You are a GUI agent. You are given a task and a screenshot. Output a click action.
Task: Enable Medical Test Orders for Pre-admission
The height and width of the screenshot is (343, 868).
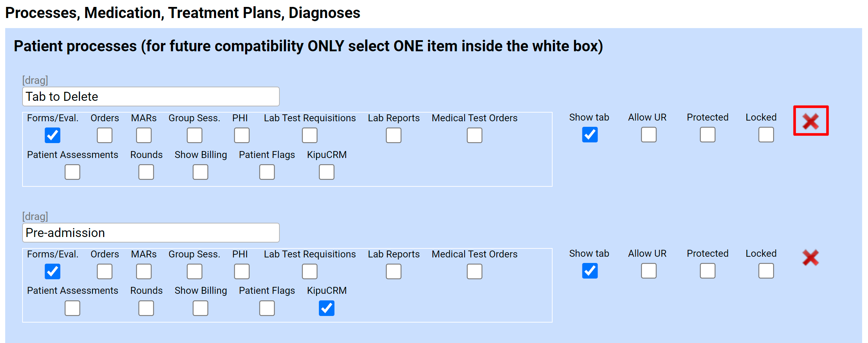474,272
